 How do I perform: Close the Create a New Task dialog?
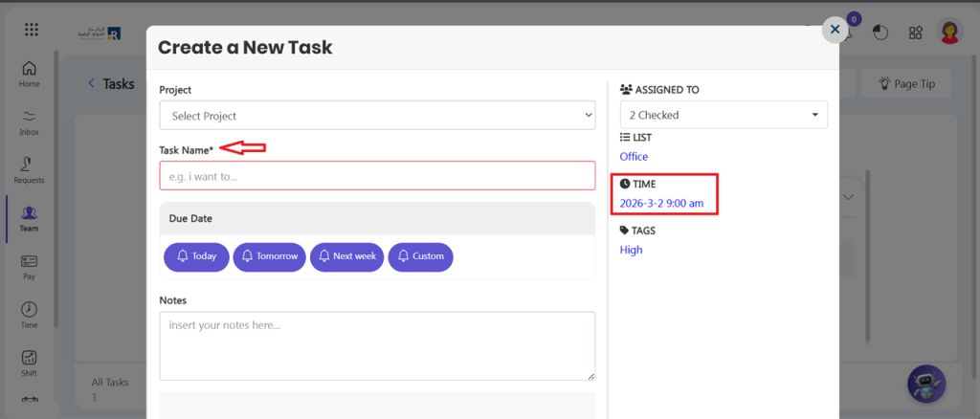(835, 30)
